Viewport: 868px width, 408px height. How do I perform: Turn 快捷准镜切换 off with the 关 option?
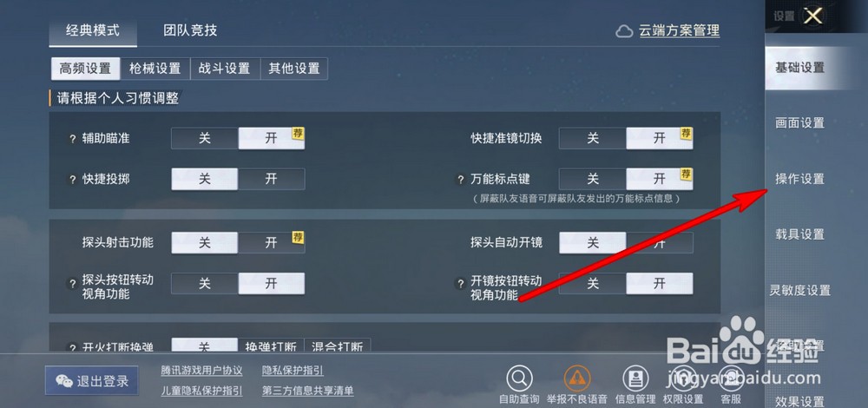click(x=593, y=138)
